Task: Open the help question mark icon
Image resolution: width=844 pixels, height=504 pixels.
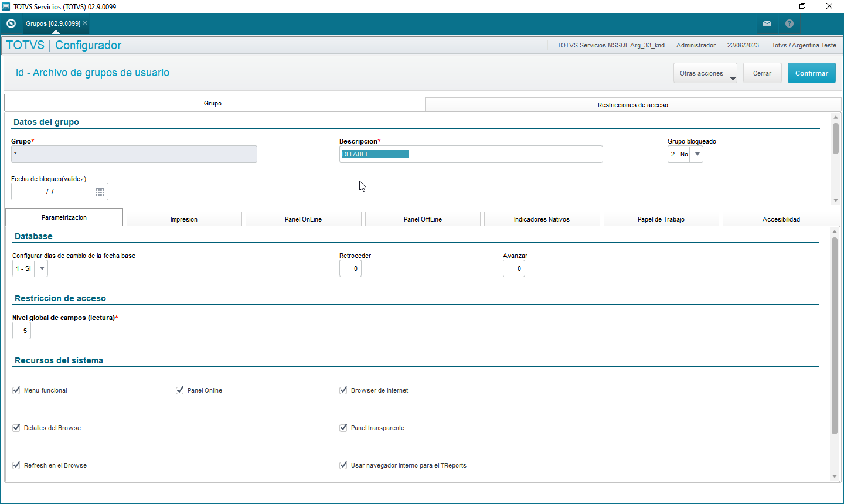Action: coord(789,23)
